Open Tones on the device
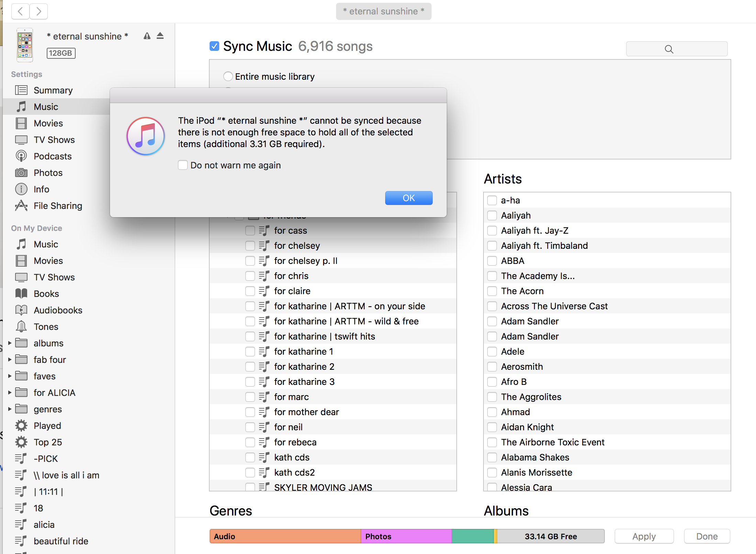Image resolution: width=756 pixels, height=554 pixels. click(x=46, y=327)
